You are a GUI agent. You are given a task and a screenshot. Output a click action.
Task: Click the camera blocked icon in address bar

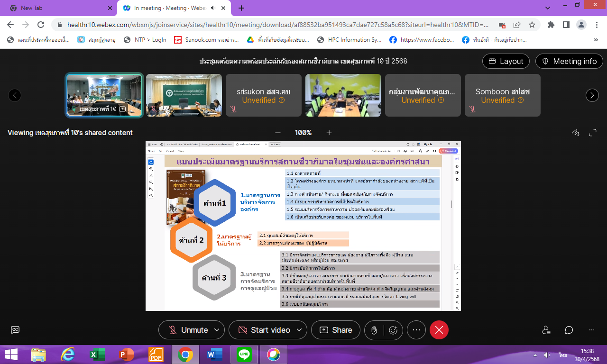502,25
